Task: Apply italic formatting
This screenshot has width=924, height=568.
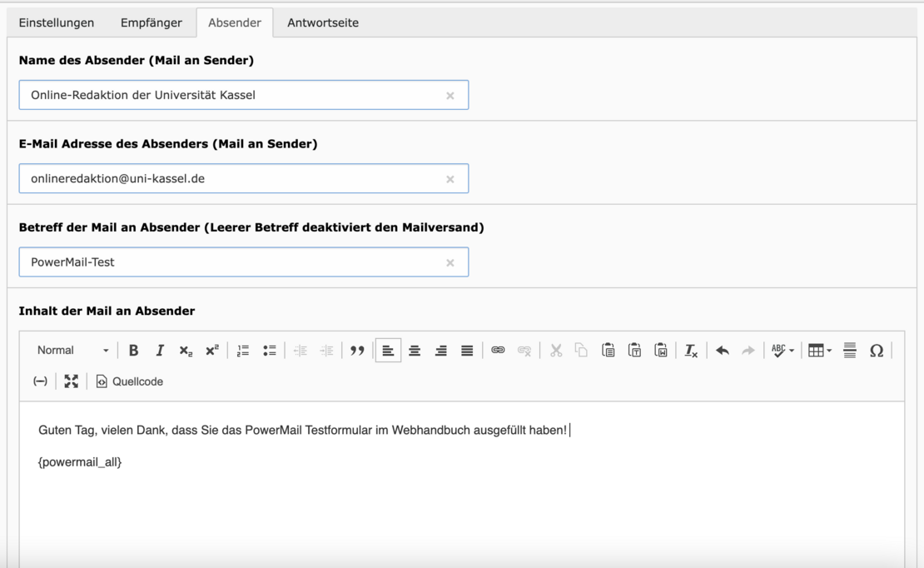Action: [160, 351]
